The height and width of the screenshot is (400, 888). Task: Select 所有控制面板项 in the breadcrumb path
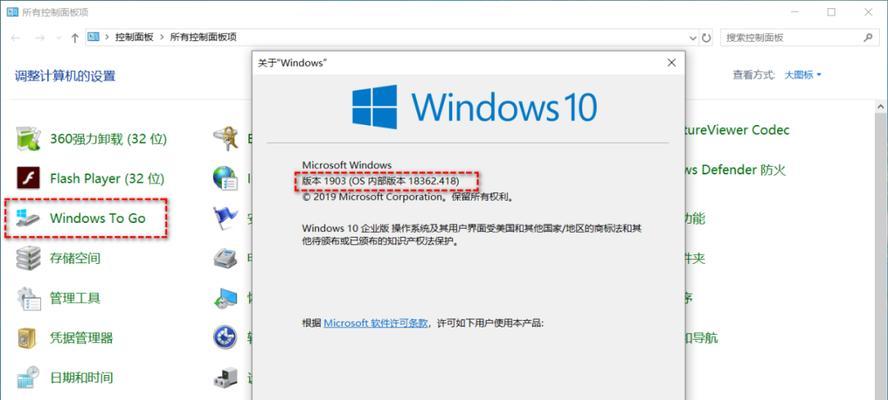pos(203,37)
